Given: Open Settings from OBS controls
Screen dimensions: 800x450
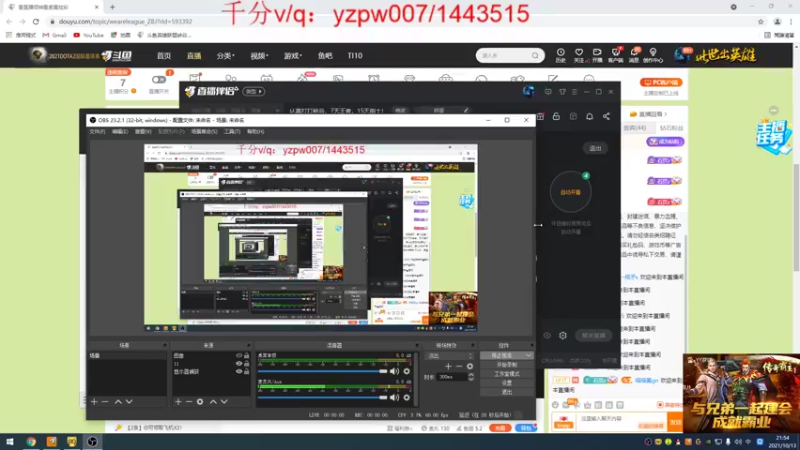Looking at the screenshot, I should click(506, 383).
